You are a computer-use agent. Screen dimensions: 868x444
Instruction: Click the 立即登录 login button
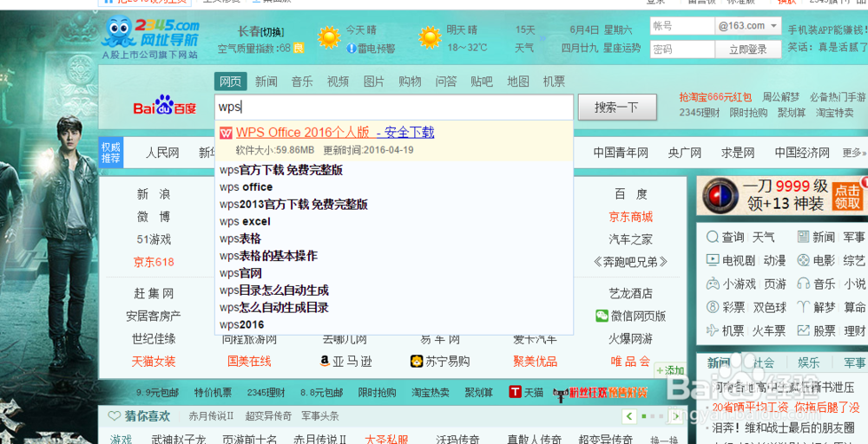coord(748,49)
